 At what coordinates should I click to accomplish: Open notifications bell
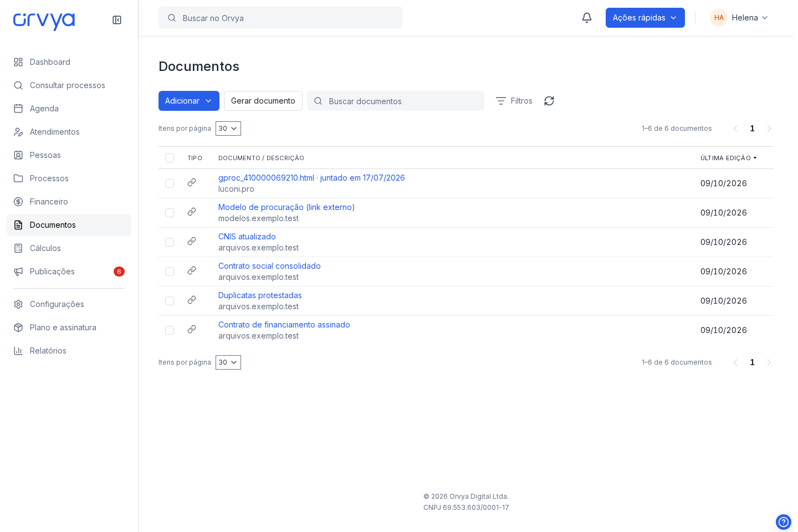587,18
